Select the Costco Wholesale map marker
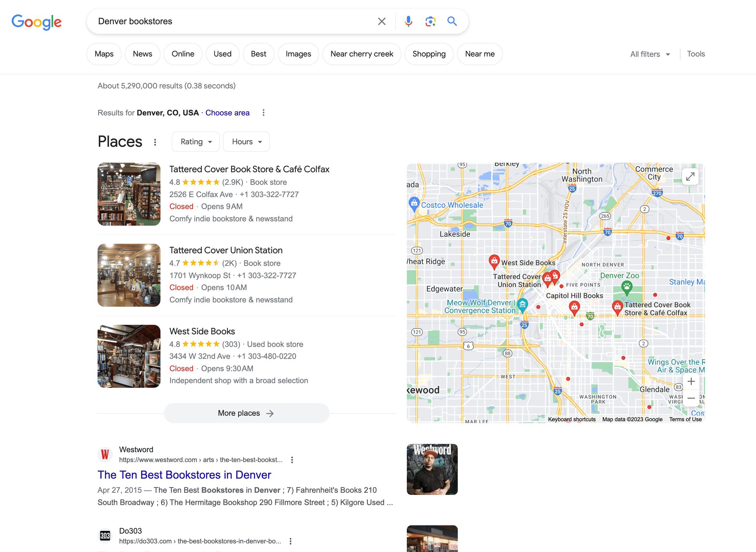The height and width of the screenshot is (552, 756). click(x=414, y=204)
